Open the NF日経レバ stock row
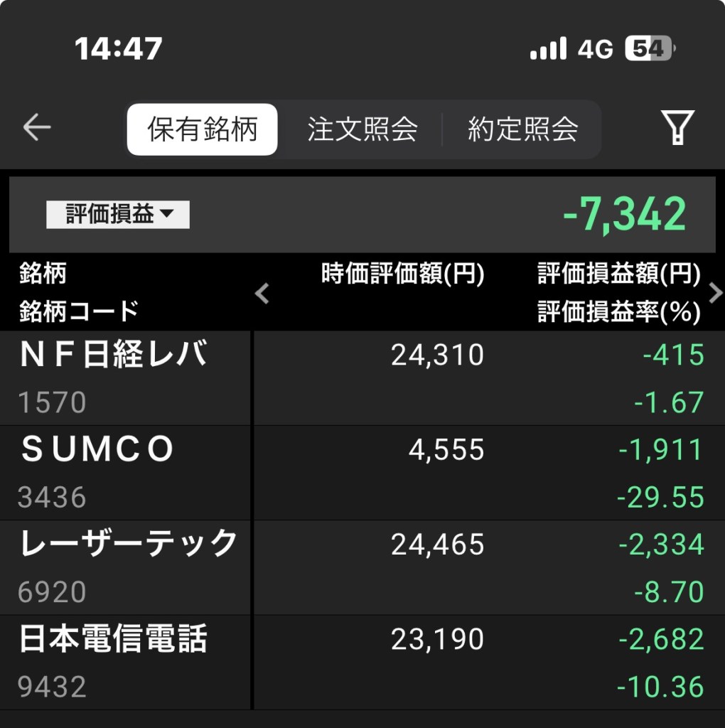The width and height of the screenshot is (725, 728). tap(114, 355)
